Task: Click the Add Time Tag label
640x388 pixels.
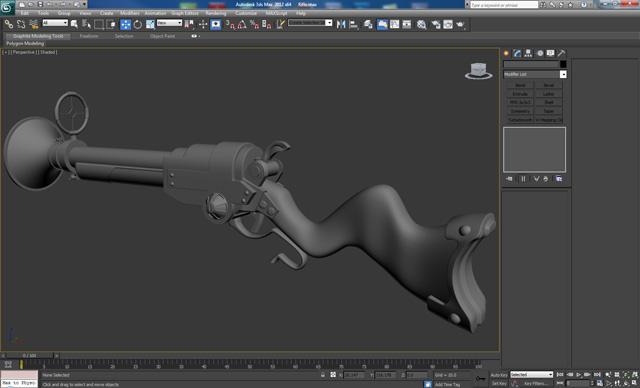Action: (x=447, y=384)
